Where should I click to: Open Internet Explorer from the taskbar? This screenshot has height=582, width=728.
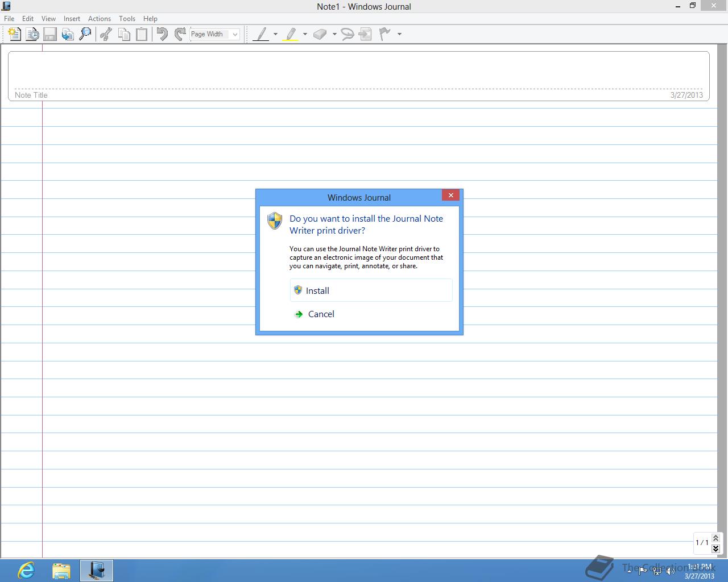click(x=26, y=570)
